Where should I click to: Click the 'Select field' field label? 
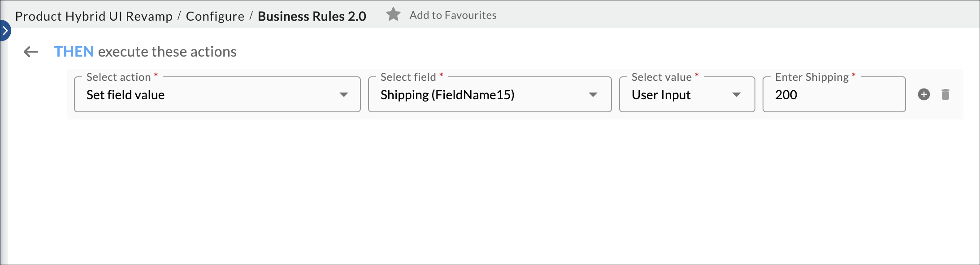408,77
